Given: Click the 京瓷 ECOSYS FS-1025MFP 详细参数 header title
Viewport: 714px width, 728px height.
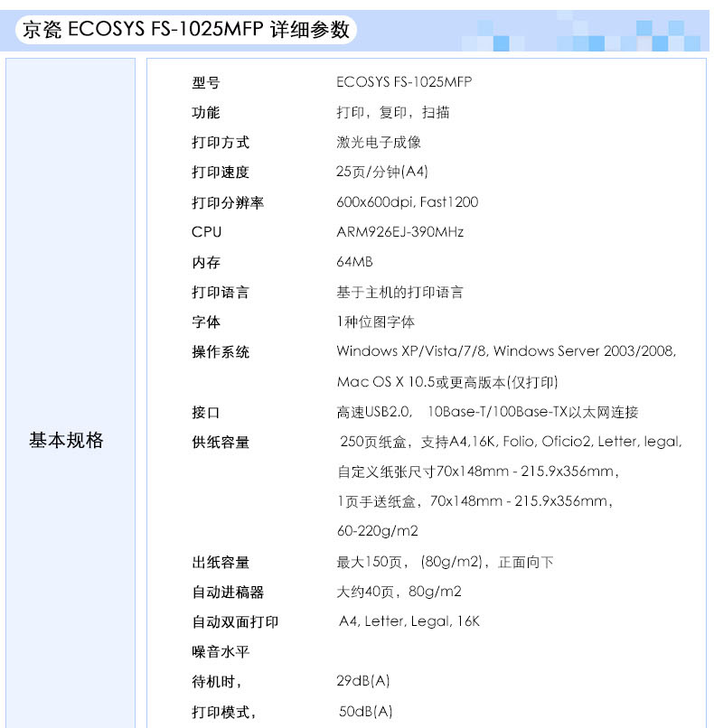Looking at the screenshot, I should (184, 30).
